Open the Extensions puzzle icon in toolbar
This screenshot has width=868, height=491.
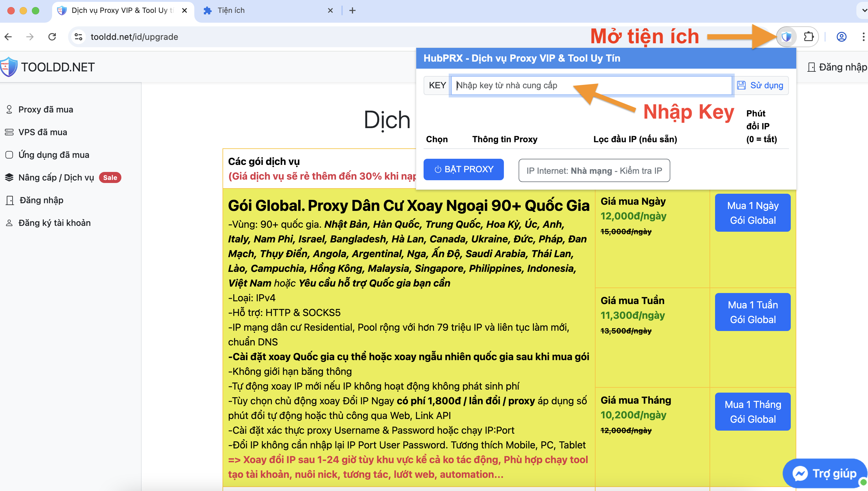[x=808, y=36]
